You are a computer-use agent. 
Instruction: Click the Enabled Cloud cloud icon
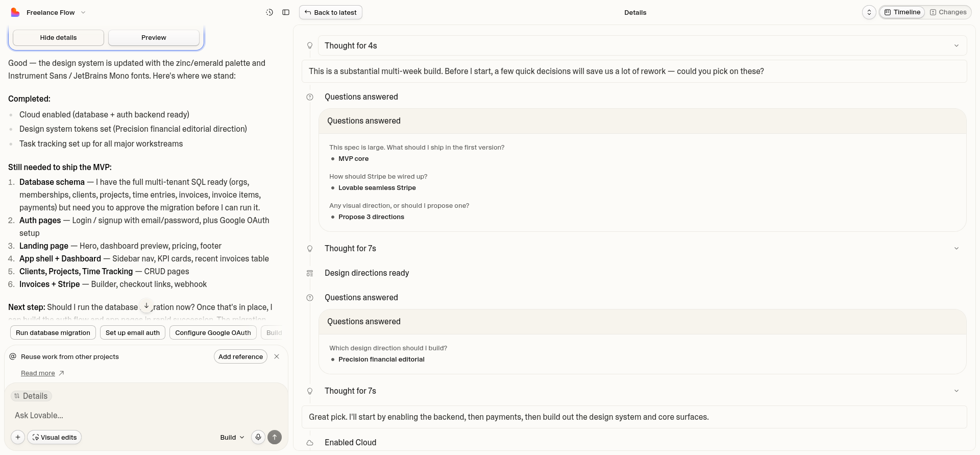click(310, 443)
